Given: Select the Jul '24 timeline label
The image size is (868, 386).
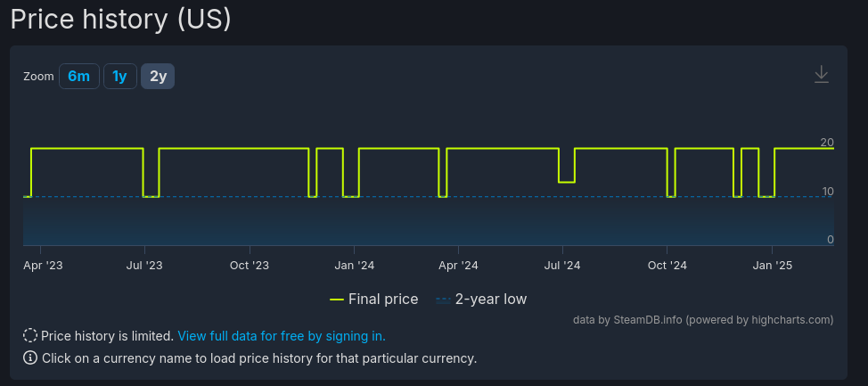Looking at the screenshot, I should (x=562, y=265).
